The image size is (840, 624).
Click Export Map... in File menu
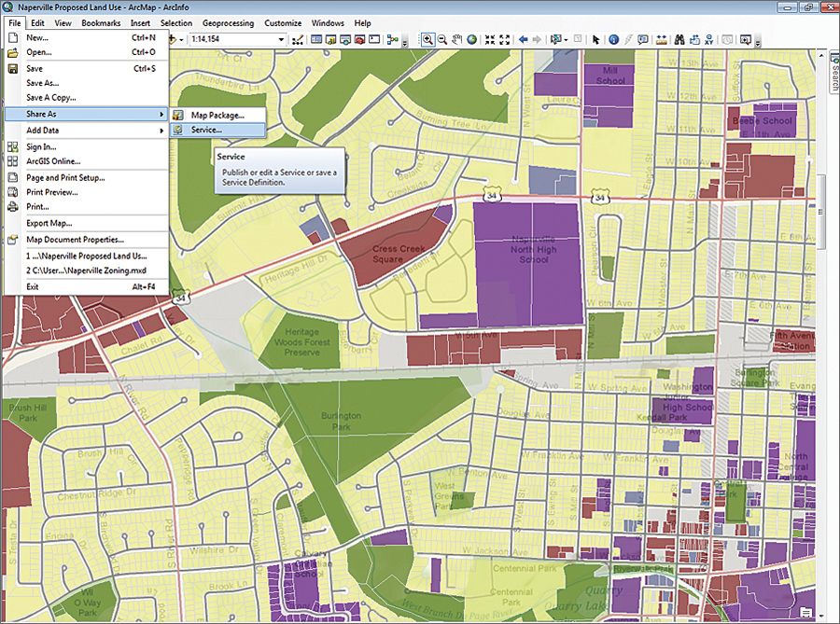pos(49,223)
